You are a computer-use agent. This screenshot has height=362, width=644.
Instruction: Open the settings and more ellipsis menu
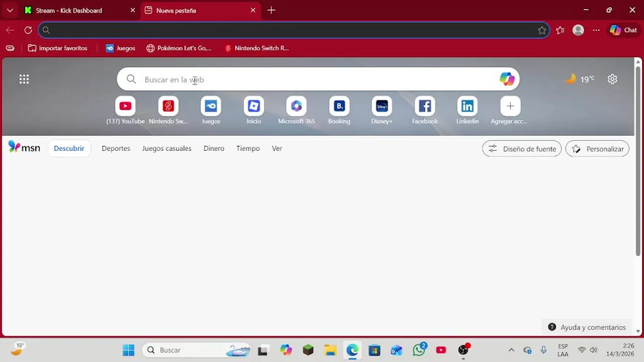[x=596, y=30]
